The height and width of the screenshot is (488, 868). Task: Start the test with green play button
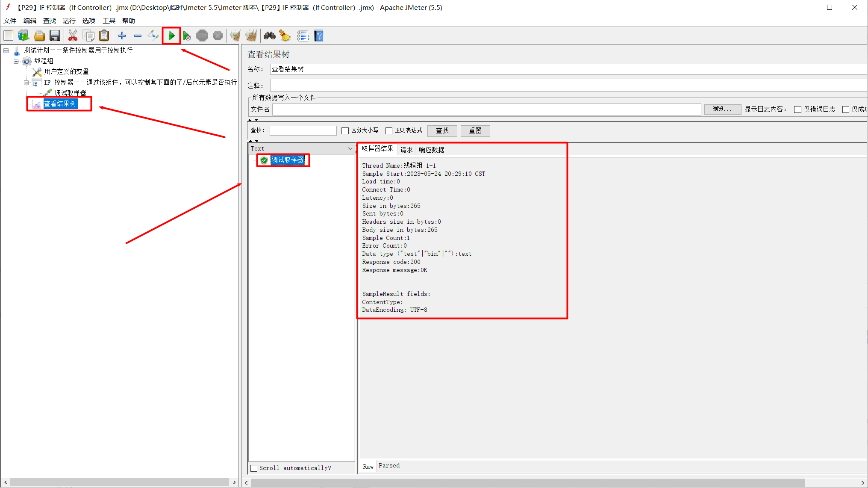pyautogui.click(x=171, y=36)
